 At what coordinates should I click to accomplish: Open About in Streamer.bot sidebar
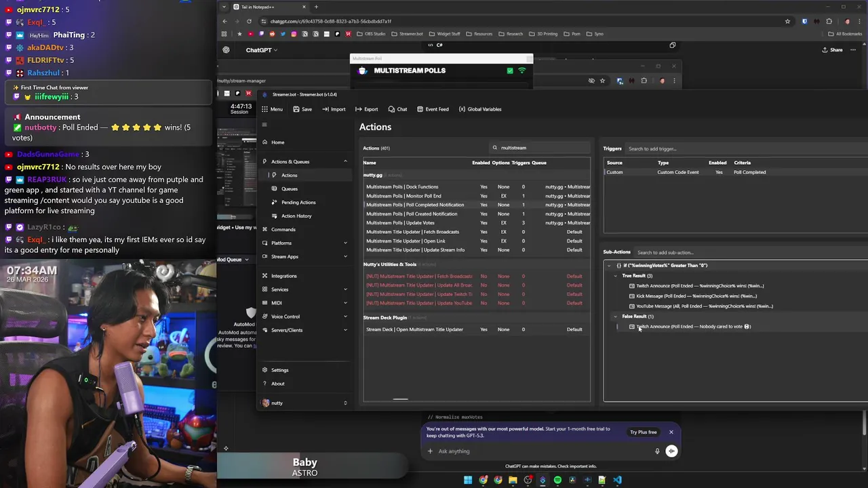277,384
